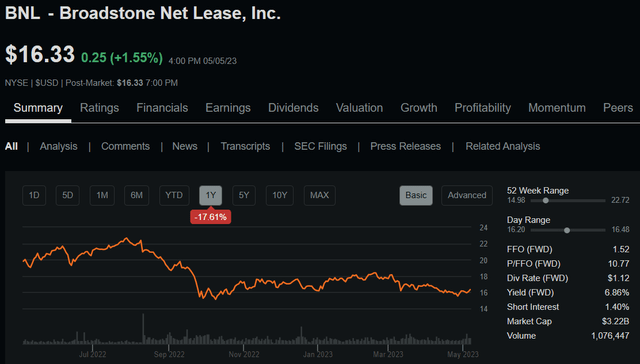Click the Day Range high 16.48
640x364 pixels.
620,229
